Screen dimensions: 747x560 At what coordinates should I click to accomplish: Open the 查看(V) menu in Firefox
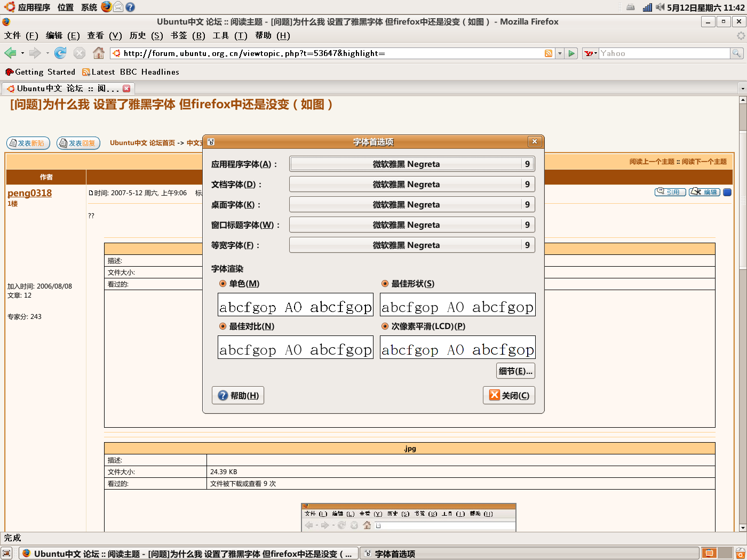tap(105, 35)
